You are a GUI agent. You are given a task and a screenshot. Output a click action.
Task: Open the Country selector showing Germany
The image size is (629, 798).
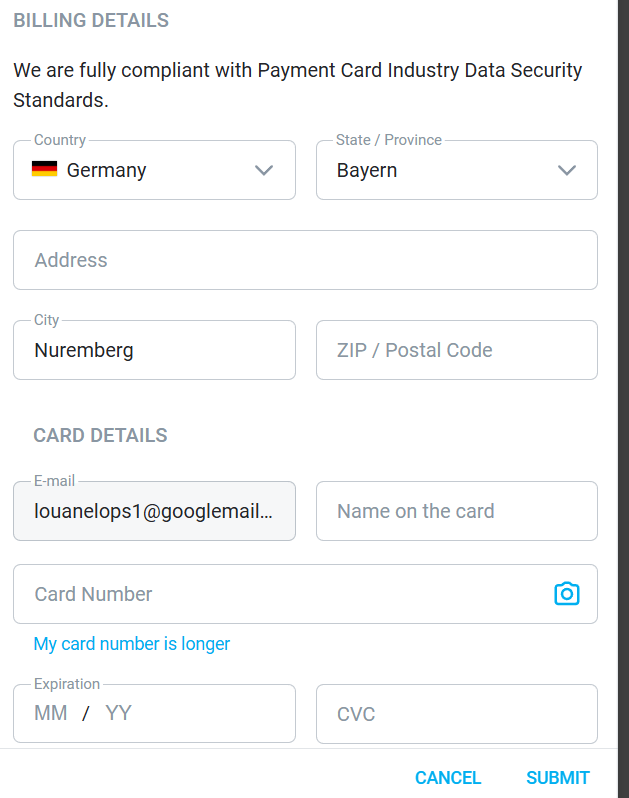[150, 170]
